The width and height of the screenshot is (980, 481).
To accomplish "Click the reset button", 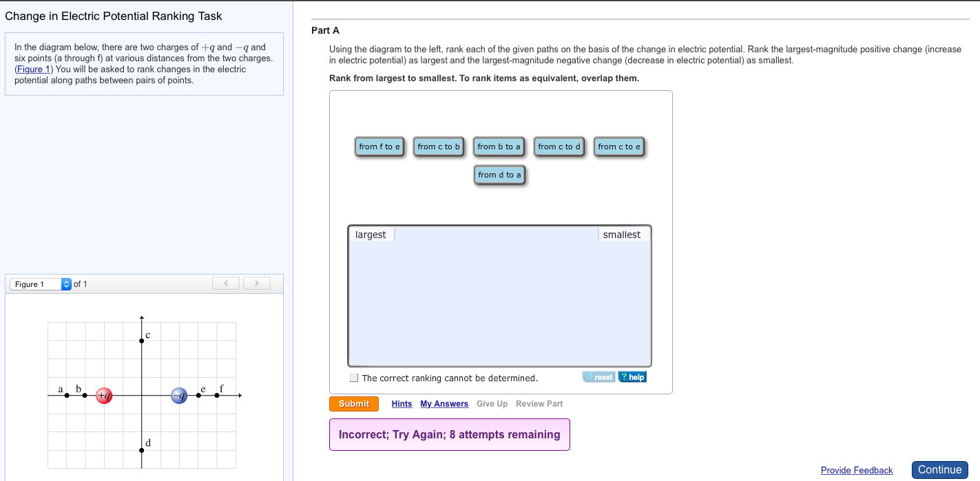I will click(598, 377).
